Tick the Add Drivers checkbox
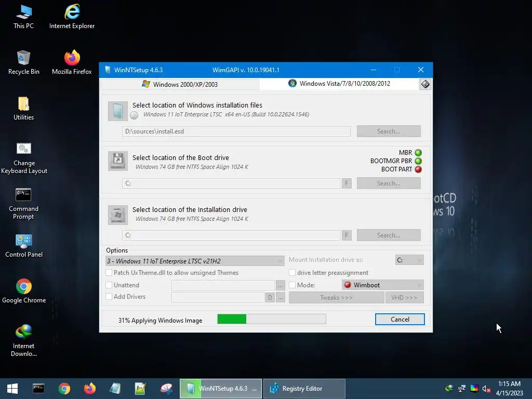 [x=109, y=296]
